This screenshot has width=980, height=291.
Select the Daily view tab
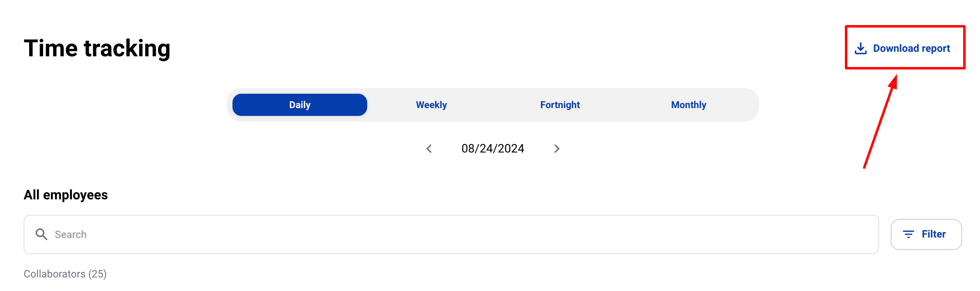tap(299, 105)
